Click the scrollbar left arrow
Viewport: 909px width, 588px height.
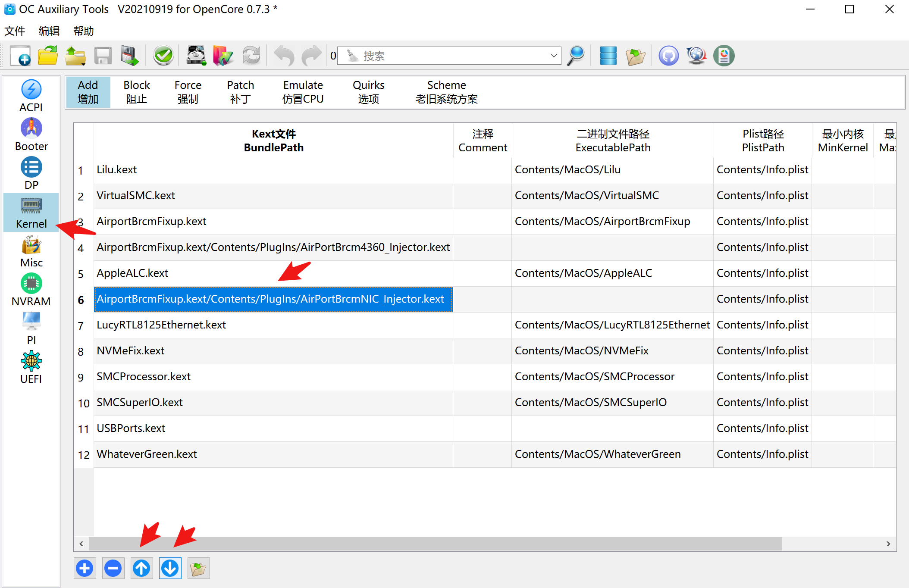click(81, 544)
